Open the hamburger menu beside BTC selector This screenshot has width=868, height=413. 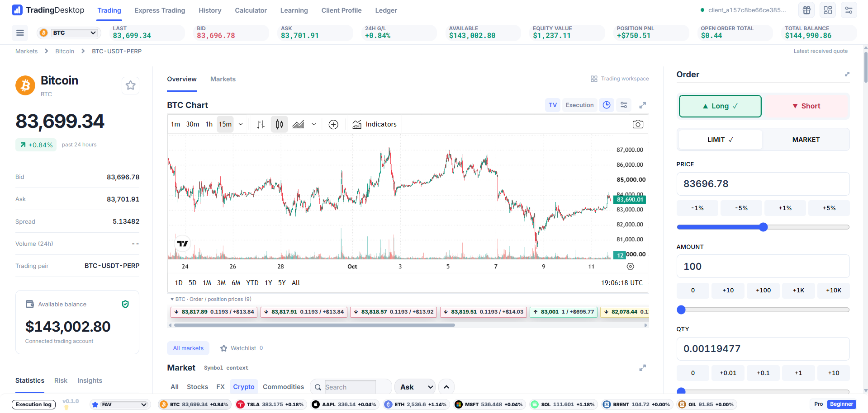(x=20, y=33)
